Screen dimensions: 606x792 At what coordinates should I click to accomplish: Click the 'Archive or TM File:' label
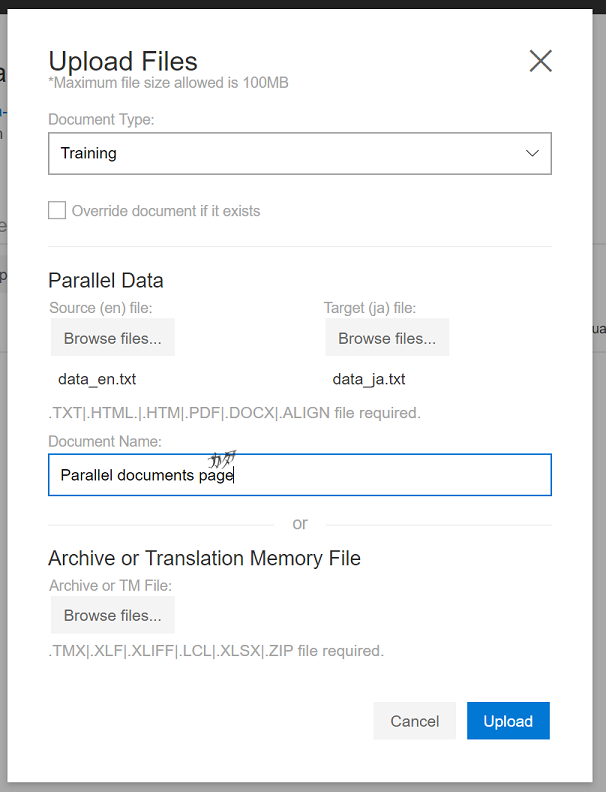click(110, 585)
